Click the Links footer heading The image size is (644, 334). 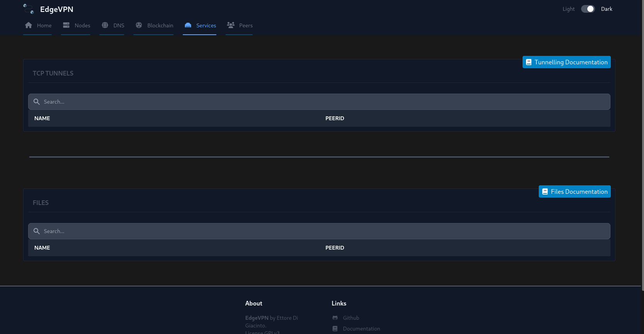(339, 303)
